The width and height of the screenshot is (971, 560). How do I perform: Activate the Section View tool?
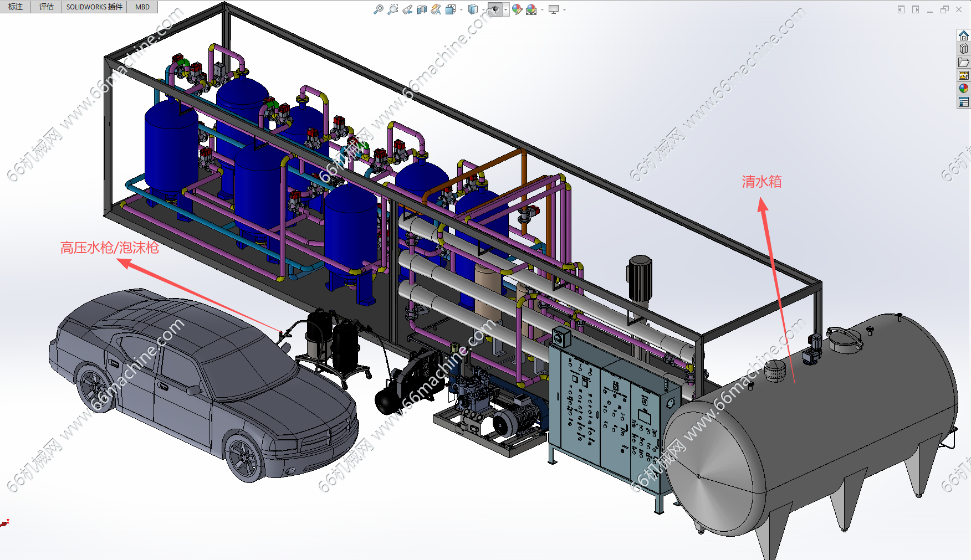pos(422,9)
